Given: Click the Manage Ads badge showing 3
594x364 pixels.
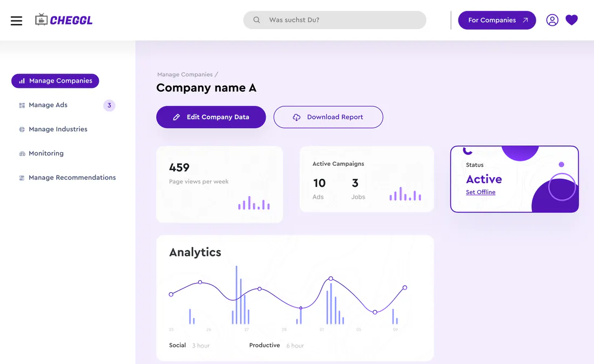Looking at the screenshot, I should (x=109, y=105).
